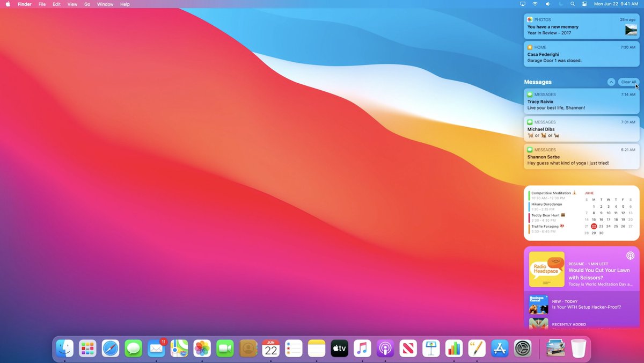Viewport: 644px width, 363px height.
Task: Launch Maps from the Dock
Action: 179,349
